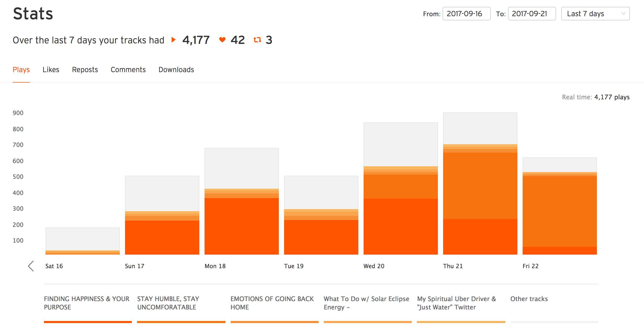The height and width of the screenshot is (333, 644).
Task: Open the Downloads tab
Action: coord(176,70)
